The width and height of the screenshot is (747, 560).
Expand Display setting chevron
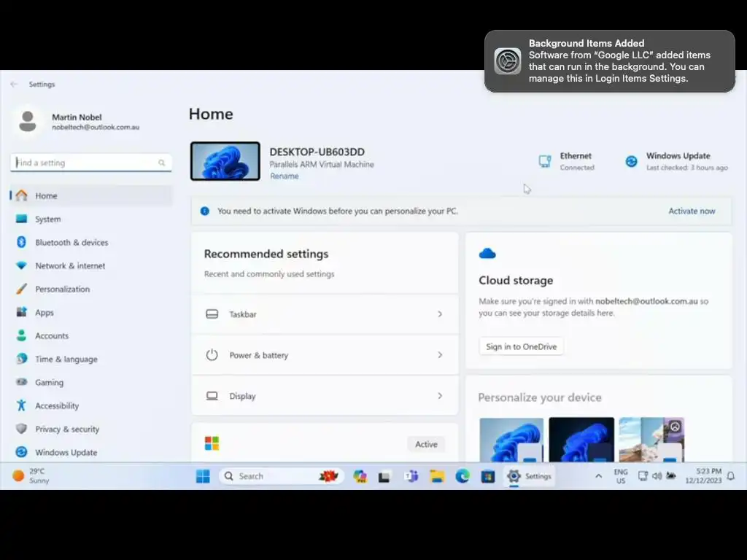[x=440, y=396]
